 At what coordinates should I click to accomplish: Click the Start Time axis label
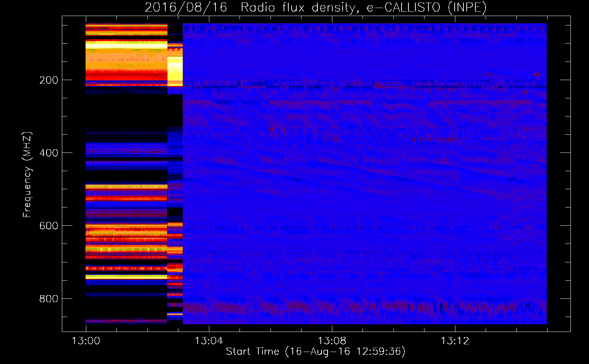click(316, 352)
